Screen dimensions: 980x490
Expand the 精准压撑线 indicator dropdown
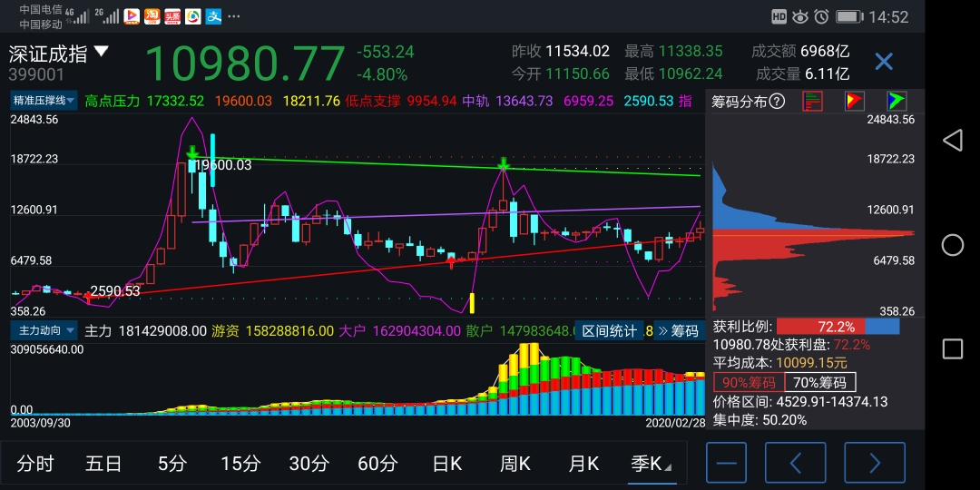click(x=44, y=101)
